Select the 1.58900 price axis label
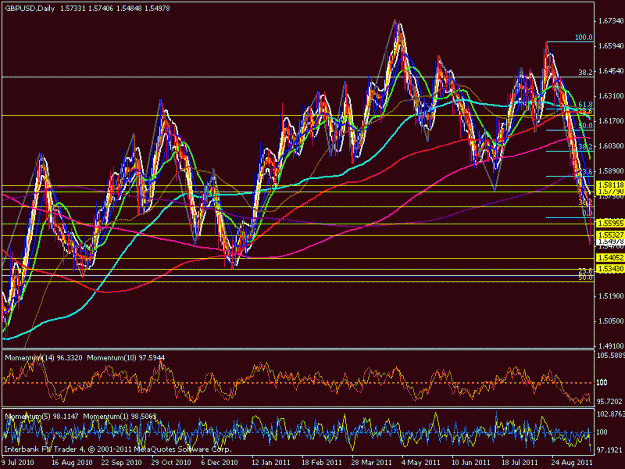This screenshot has width=625, height=469. tap(611, 171)
